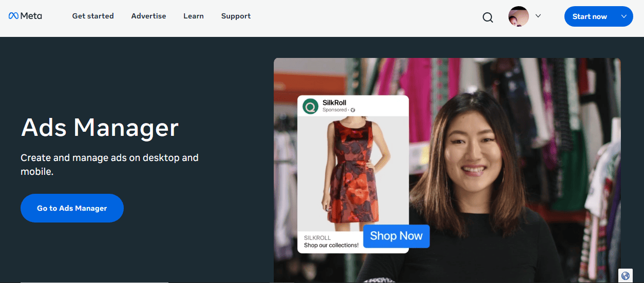The width and height of the screenshot is (644, 283).
Task: Click the Ads Manager heading
Action: (x=100, y=127)
